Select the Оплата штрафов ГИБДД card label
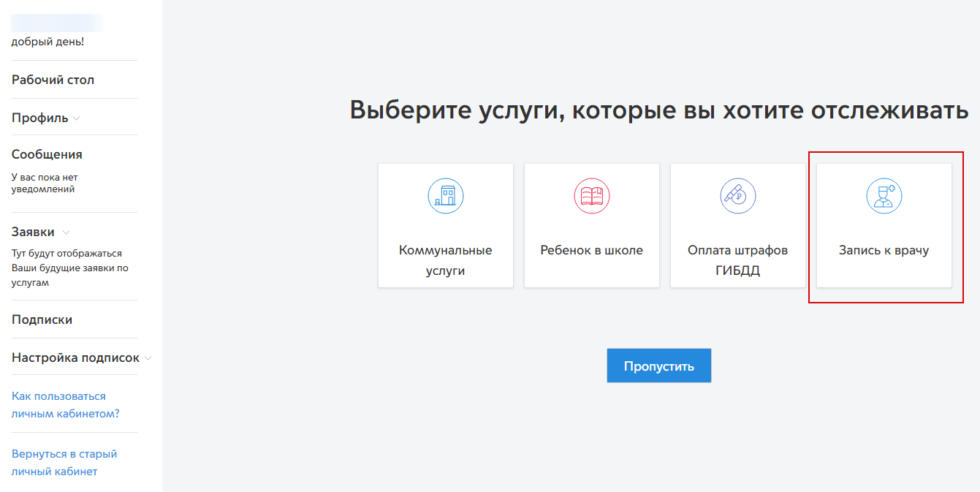Screen dimensions: 980x492 (x=737, y=260)
